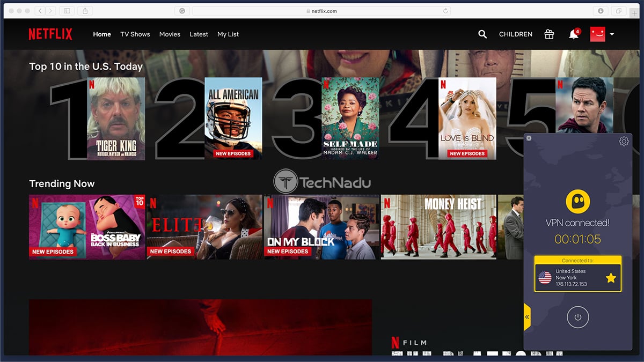Click the CyberGhost ghost logo
Image resolution: width=644 pixels, height=362 pixels.
[x=577, y=202]
